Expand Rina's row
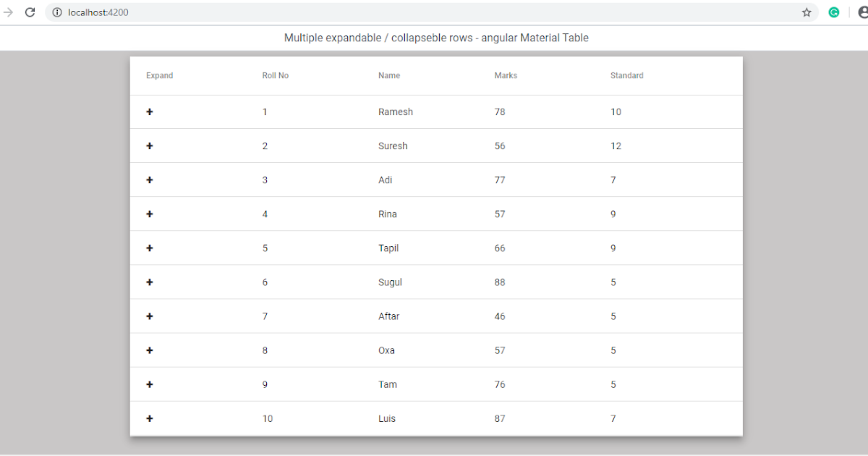 coord(150,214)
